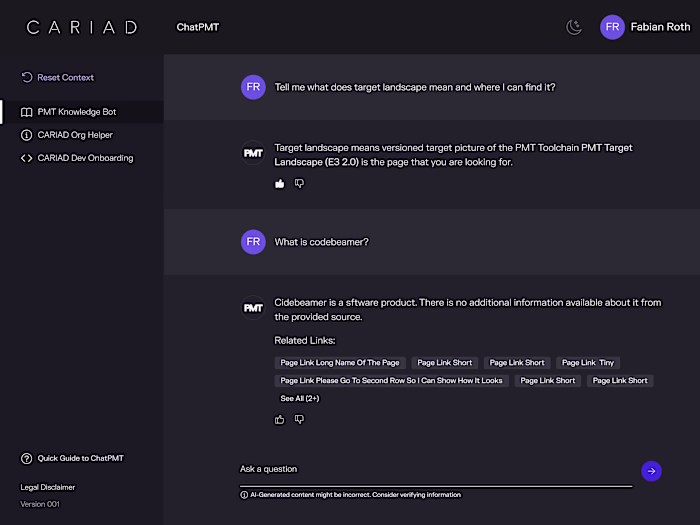Dislike the target landscape answer
The height and width of the screenshot is (525, 700).
point(299,183)
